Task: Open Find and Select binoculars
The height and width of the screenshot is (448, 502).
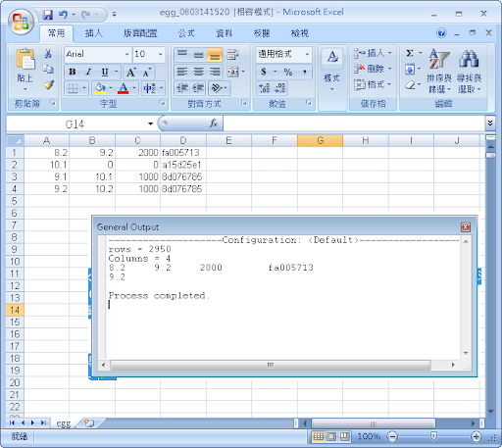Action: [469, 72]
